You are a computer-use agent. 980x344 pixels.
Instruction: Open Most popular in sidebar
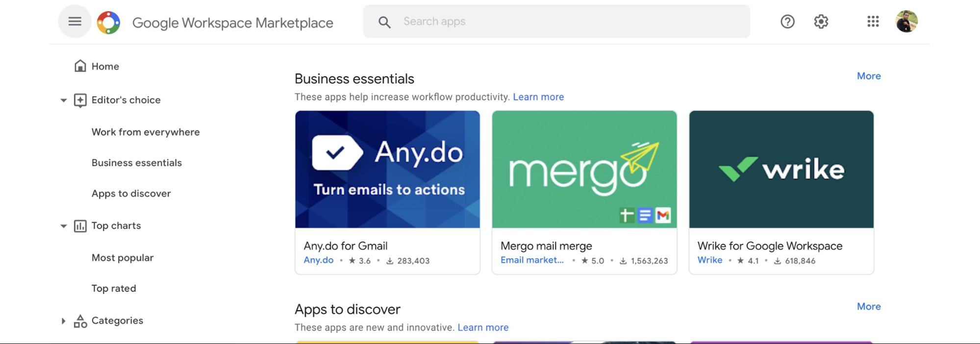[123, 258]
